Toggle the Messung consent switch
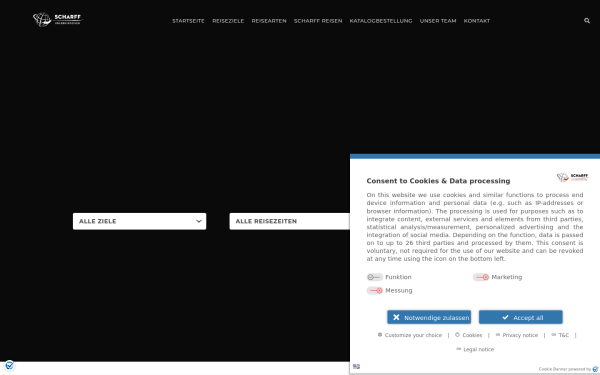Image resolution: width=600 pixels, height=375 pixels. pos(374,290)
